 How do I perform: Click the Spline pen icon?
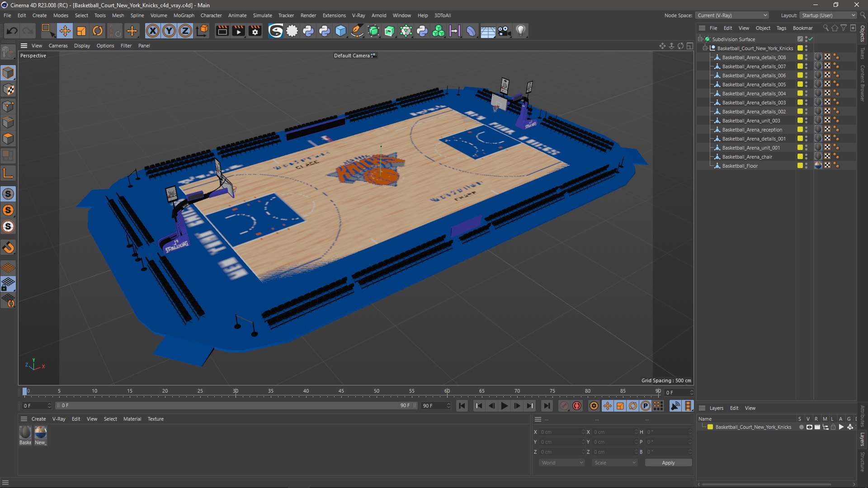tap(357, 31)
